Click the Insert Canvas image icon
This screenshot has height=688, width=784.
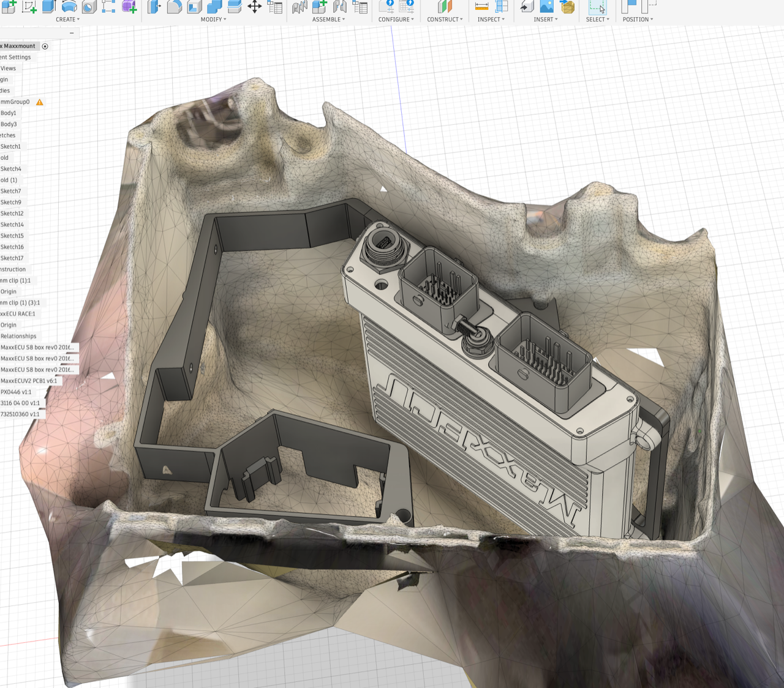546,7
